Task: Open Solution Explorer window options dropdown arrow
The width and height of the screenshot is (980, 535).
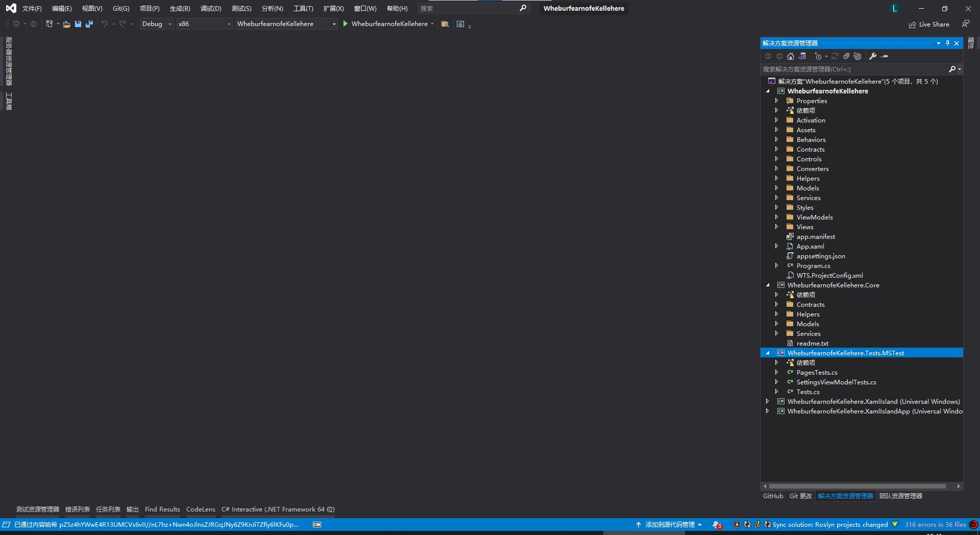Action: pyautogui.click(x=938, y=43)
